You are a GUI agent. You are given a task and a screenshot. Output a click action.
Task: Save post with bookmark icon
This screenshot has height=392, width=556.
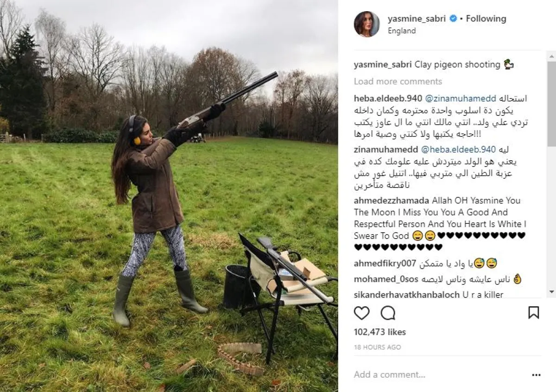pyautogui.click(x=534, y=313)
